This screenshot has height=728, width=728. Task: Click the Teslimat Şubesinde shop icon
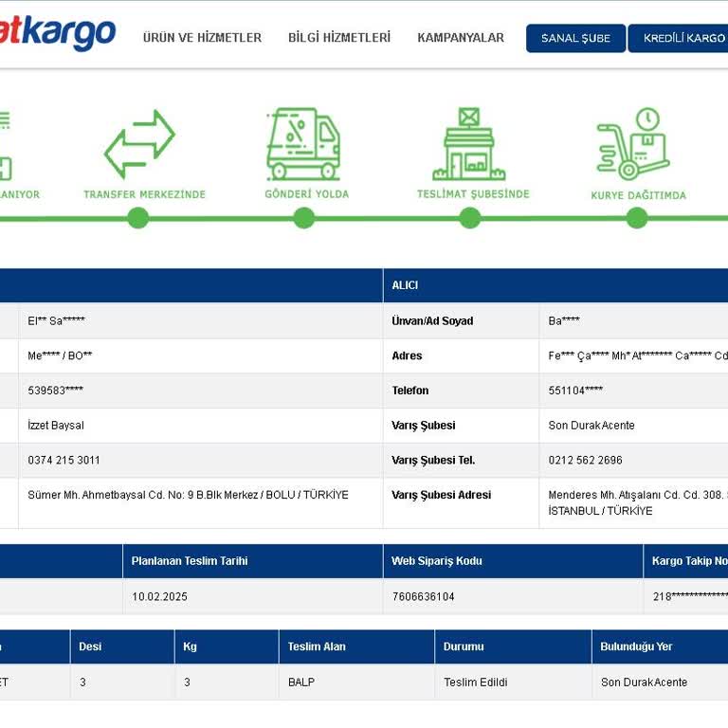(x=469, y=144)
